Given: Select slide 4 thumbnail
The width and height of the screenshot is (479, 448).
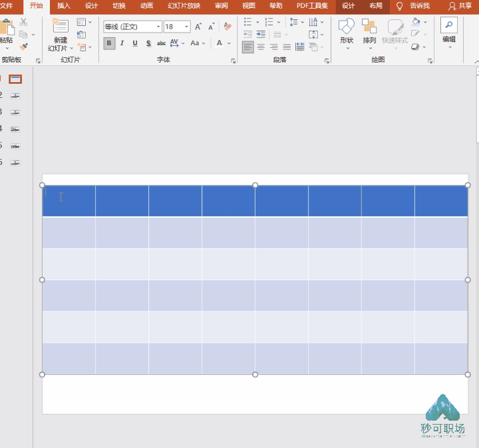Looking at the screenshot, I should 15,129.
